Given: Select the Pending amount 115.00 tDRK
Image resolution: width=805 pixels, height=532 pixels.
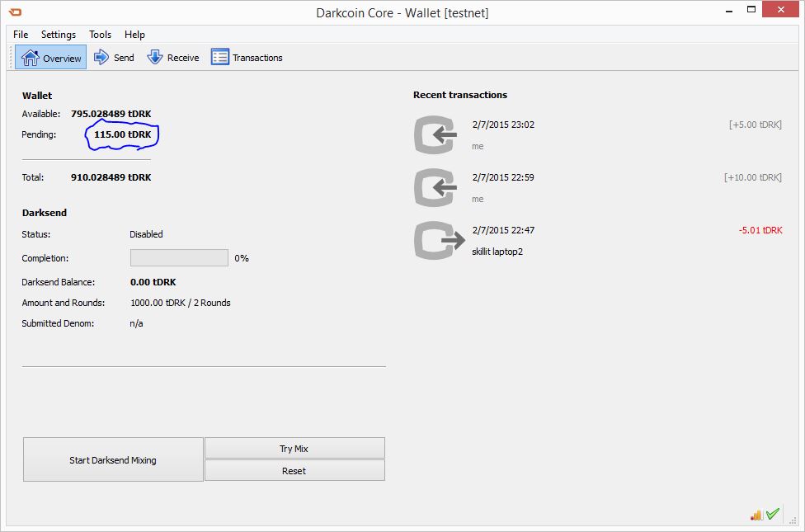Looking at the screenshot, I should click(123, 134).
